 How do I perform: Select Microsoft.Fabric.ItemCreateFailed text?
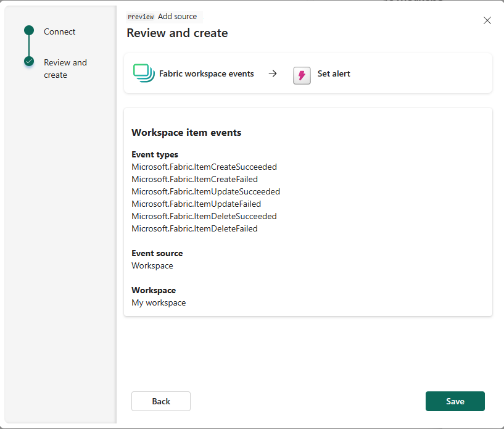click(194, 179)
